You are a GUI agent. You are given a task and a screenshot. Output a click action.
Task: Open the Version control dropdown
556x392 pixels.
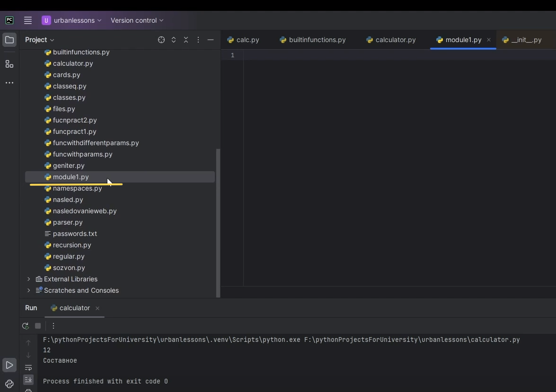pyautogui.click(x=137, y=20)
